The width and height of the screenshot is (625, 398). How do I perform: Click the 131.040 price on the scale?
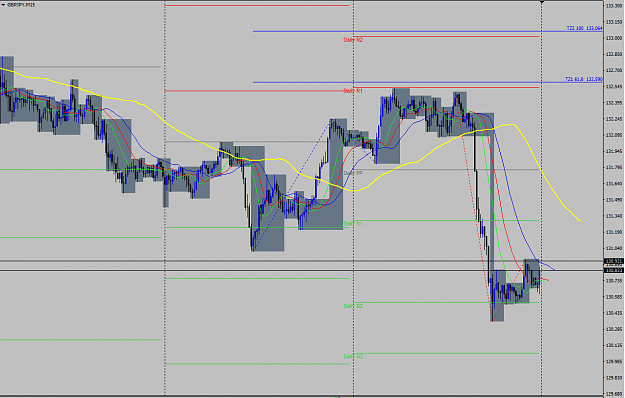pos(614,248)
